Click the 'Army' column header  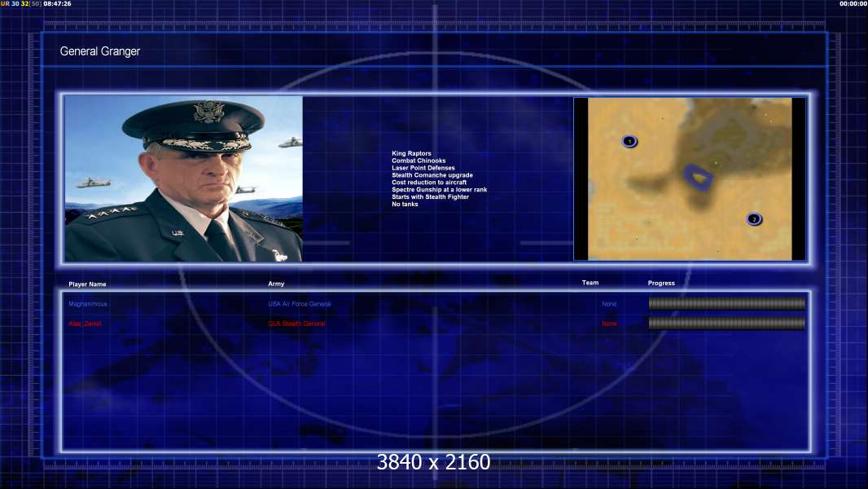(x=276, y=284)
